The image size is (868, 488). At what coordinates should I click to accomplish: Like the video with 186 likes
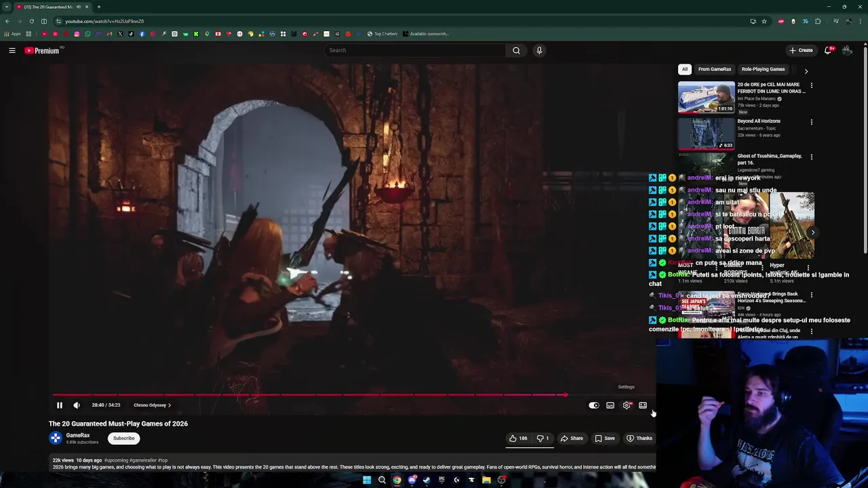(519, 439)
